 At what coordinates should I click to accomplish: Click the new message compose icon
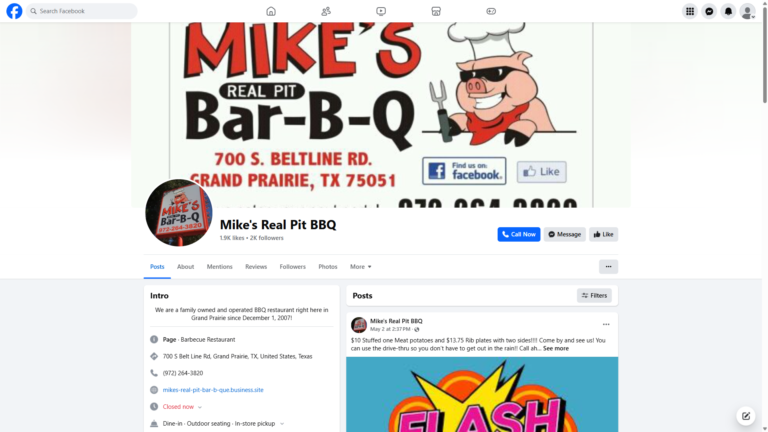click(745, 416)
